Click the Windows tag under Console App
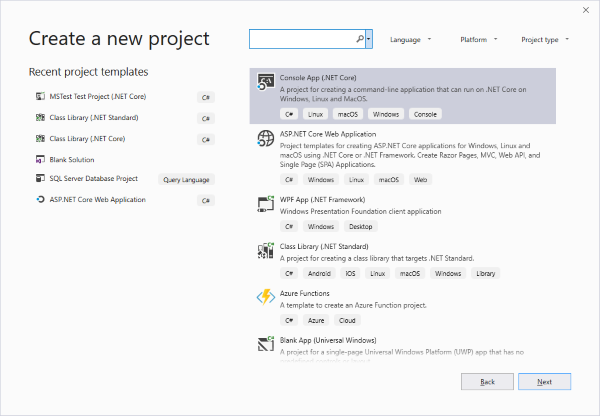This screenshot has height=416, width=600. click(386, 114)
